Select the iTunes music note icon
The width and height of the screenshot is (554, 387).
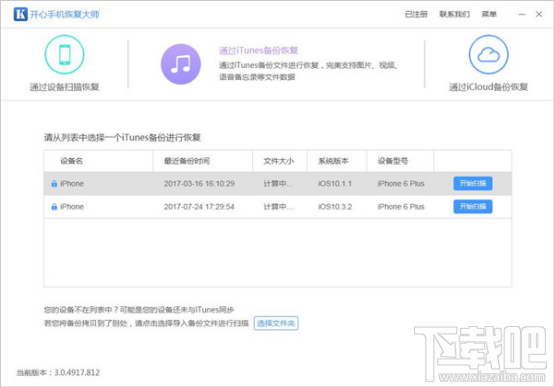tap(181, 64)
